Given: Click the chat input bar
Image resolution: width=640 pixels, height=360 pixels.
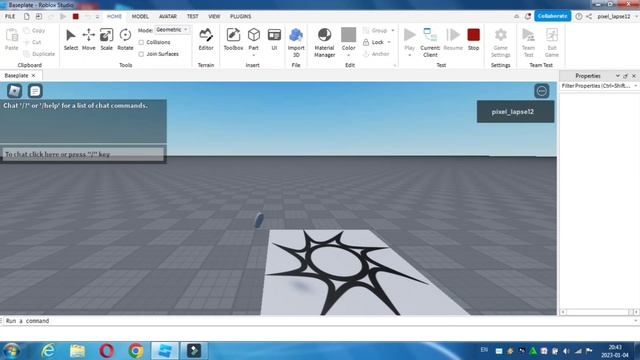Looking at the screenshot, I should click(83, 154).
